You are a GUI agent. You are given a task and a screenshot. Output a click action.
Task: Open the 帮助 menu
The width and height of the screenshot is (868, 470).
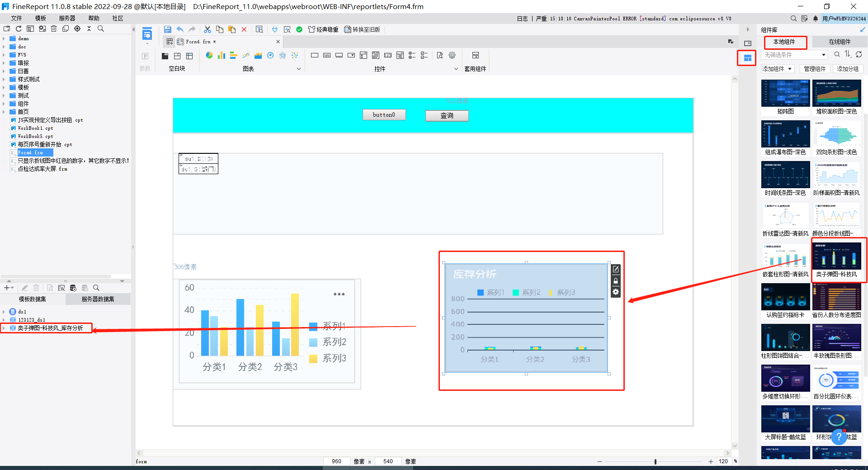[94, 18]
